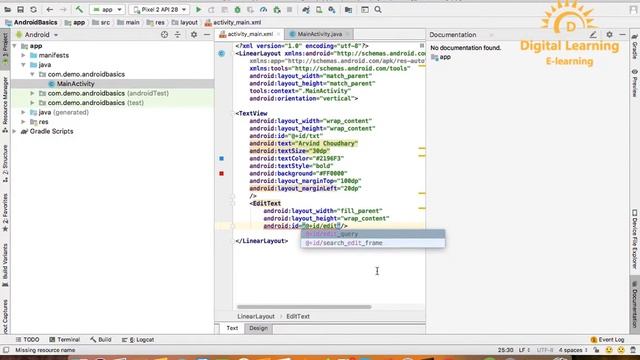Expand com.demo.androidbasics (test) package
Viewport: 640px width, 360px height.
pyautogui.click(x=32, y=103)
